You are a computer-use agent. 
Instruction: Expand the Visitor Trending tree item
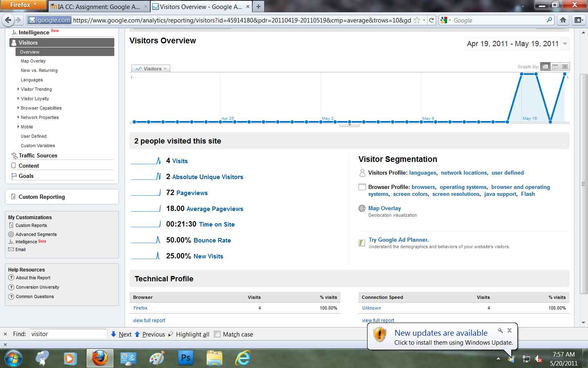[x=18, y=89]
